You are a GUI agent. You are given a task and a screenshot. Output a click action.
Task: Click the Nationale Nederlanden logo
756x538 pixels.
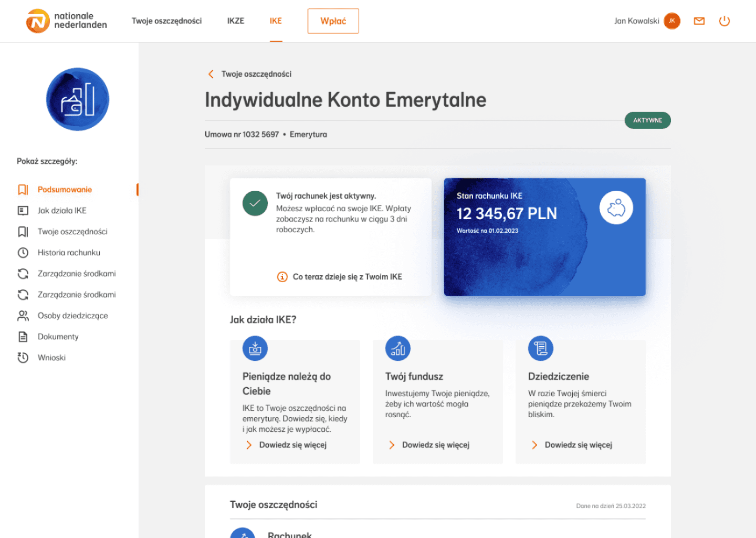[66, 21]
